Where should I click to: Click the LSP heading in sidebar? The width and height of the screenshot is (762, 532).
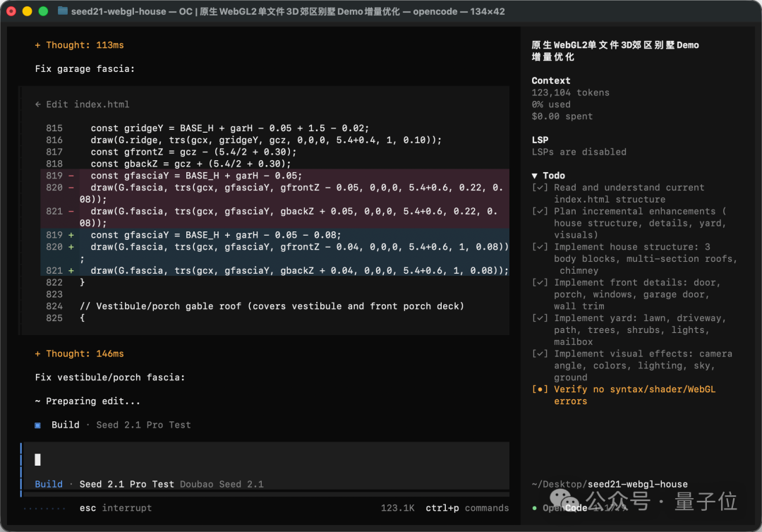tap(540, 140)
